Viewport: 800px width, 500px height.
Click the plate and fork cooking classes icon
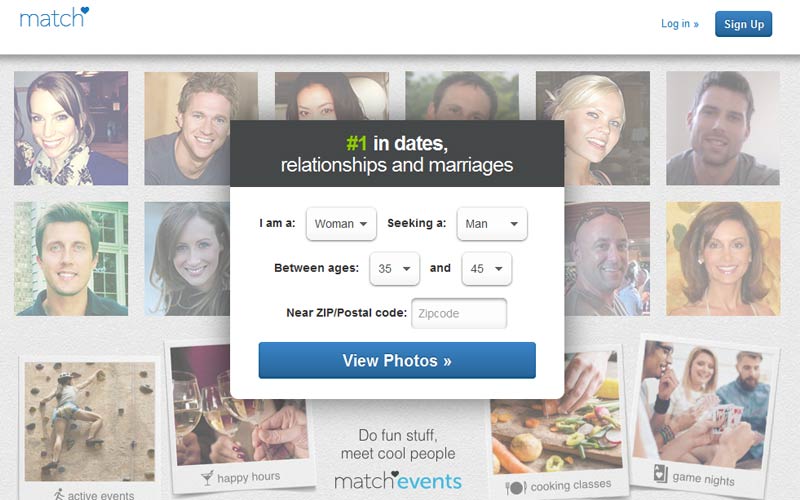(515, 488)
